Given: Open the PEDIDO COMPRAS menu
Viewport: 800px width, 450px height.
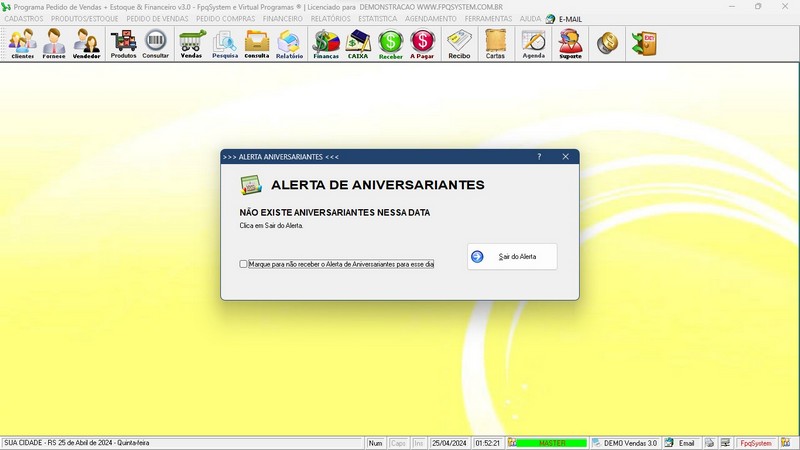Looking at the screenshot, I should (226, 19).
